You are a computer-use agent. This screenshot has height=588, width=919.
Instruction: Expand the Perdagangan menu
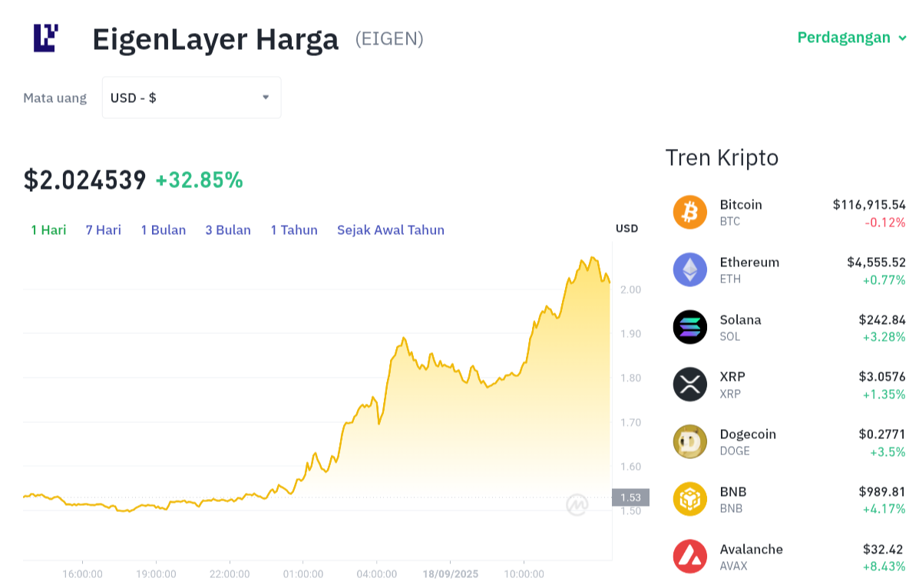pos(851,38)
